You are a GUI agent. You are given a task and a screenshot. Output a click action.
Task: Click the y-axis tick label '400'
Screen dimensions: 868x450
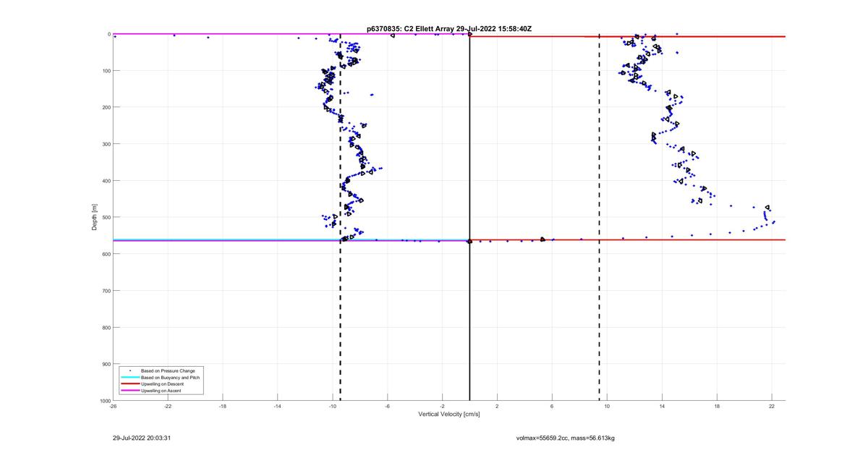pyautogui.click(x=106, y=181)
